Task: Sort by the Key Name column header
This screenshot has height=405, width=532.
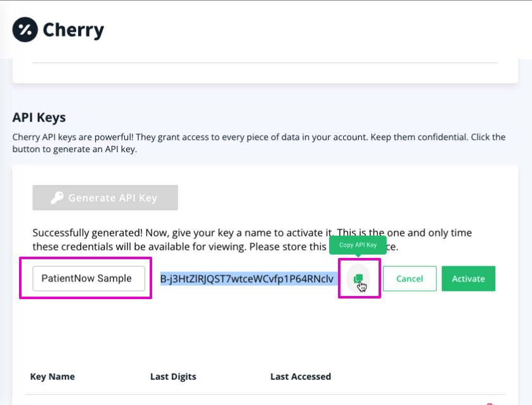Action: point(53,376)
